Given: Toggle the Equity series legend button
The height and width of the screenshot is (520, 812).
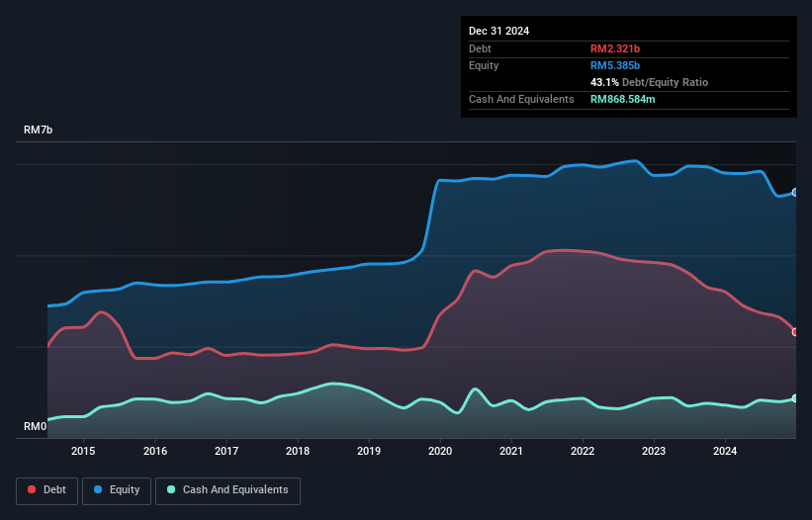Looking at the screenshot, I should pyautogui.click(x=117, y=490).
